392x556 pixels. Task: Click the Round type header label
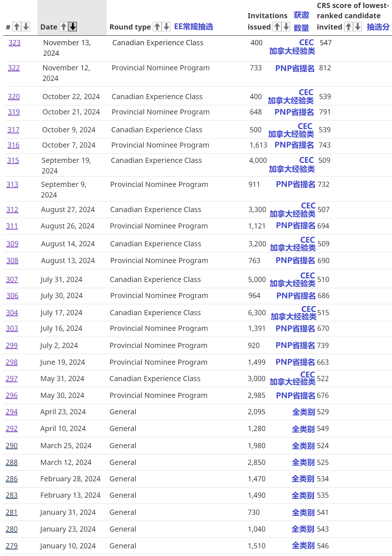point(130,27)
